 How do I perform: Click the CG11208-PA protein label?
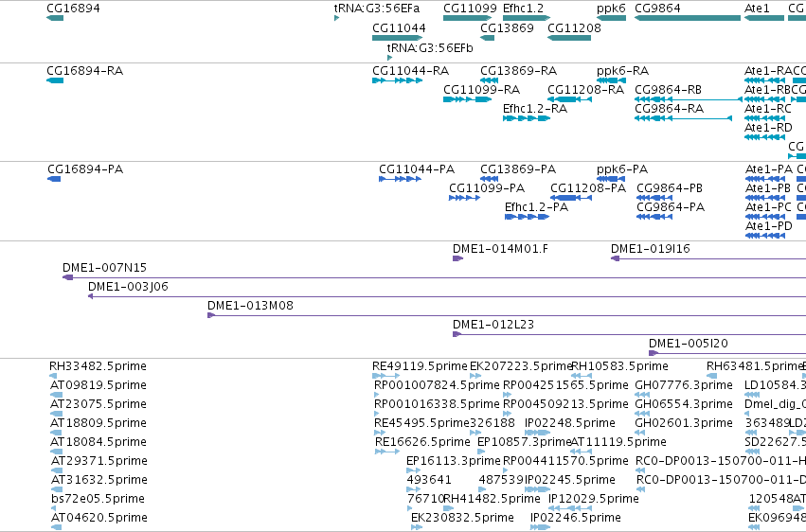[x=588, y=188]
